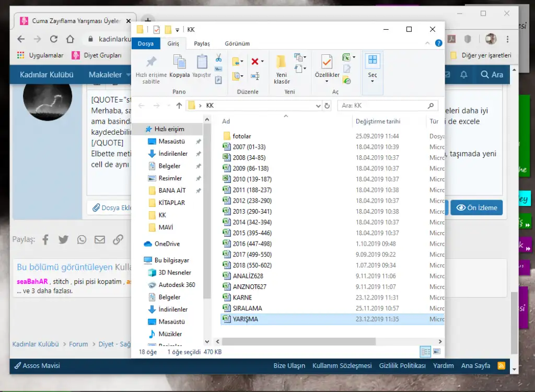Sort files by the Değiştirme tarihi column header
This screenshot has width=535, height=392.
point(378,121)
